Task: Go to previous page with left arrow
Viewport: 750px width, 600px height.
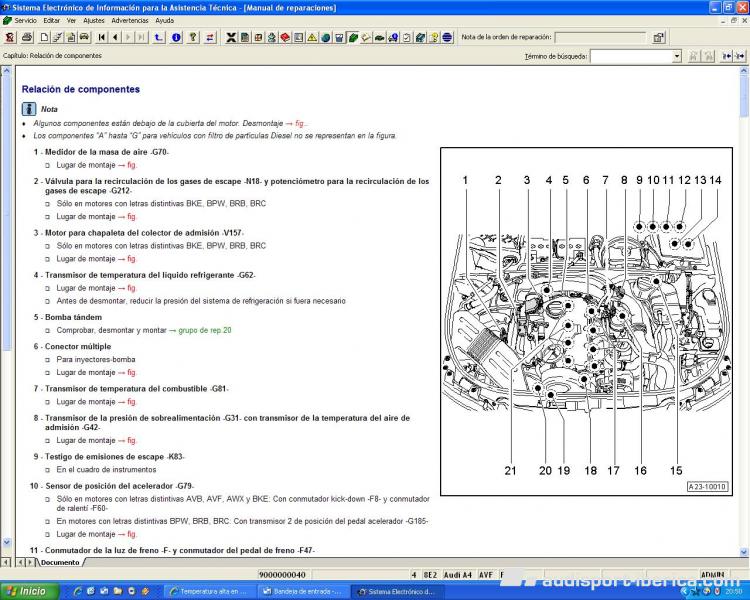Action: tap(115, 37)
